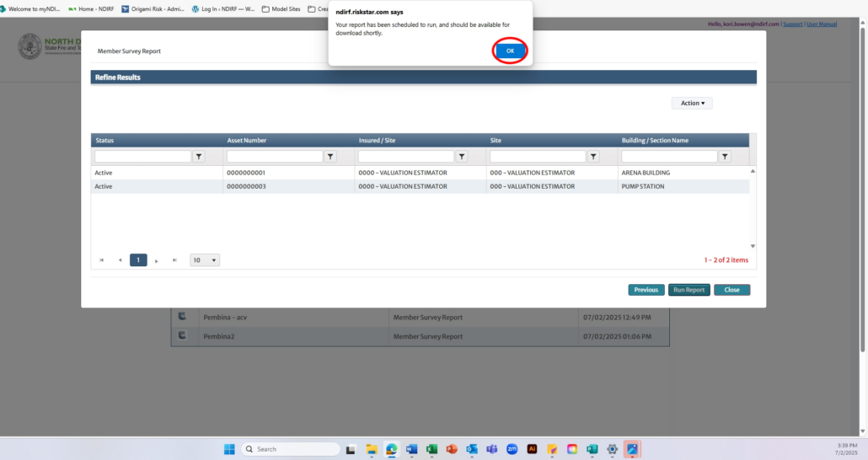This screenshot has width=868, height=460.
Task: Open the User Manual link
Action: tap(822, 24)
